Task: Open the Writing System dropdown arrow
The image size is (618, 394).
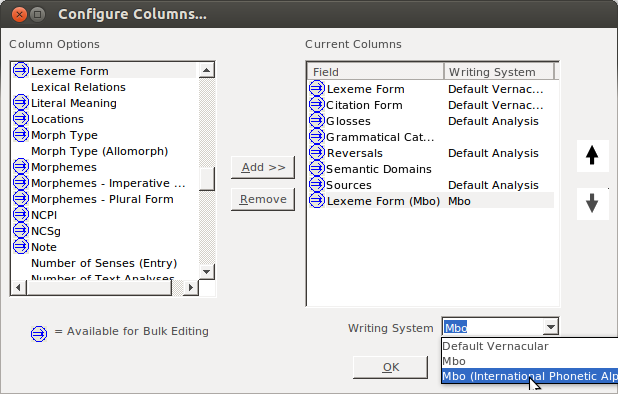Action: [551, 327]
